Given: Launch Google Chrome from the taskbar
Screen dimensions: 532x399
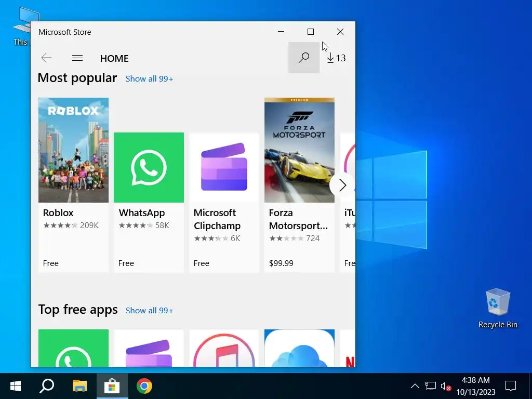Looking at the screenshot, I should (x=144, y=386).
